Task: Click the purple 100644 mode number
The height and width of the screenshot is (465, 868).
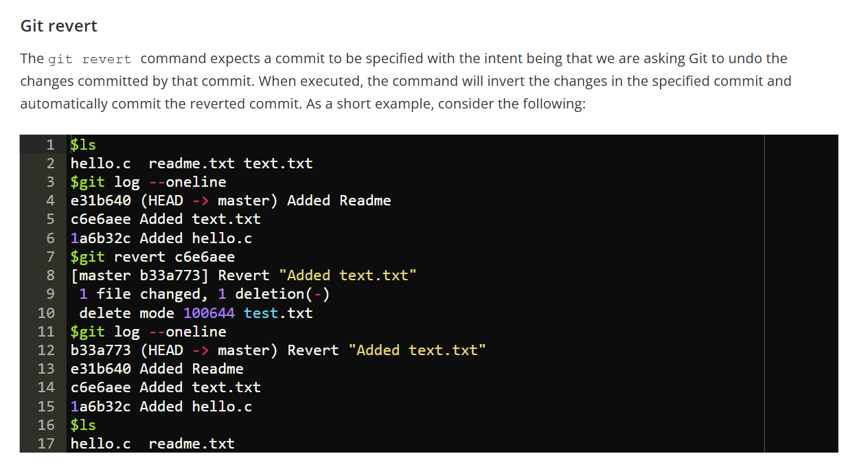Action: [x=209, y=313]
